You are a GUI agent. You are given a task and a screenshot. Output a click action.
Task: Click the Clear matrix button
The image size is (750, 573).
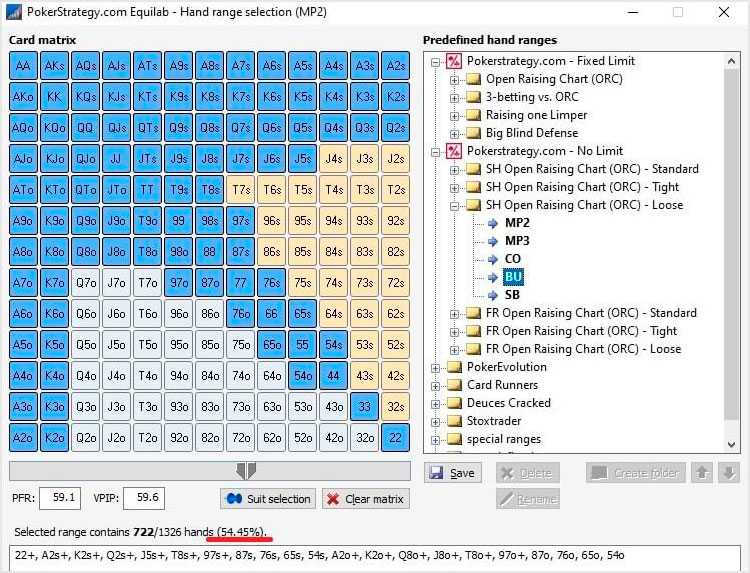pos(366,499)
